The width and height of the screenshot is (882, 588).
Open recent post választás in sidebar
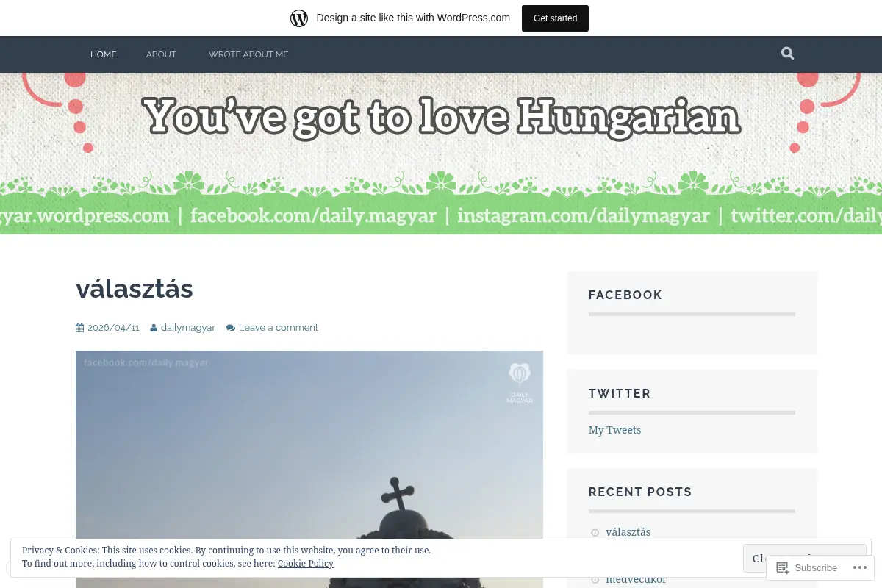pyautogui.click(x=628, y=532)
